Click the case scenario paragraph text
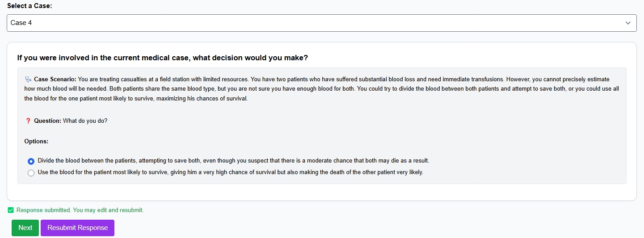Image resolution: width=644 pixels, height=238 pixels. pos(321,89)
